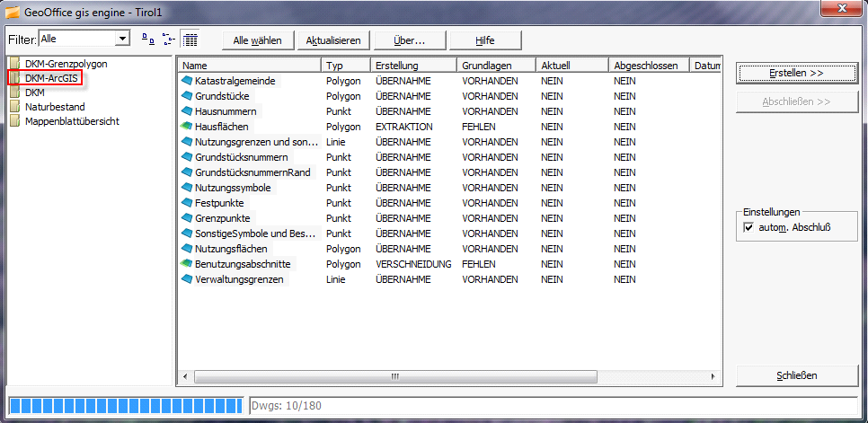Viewport: 868px width, 423px height.
Task: Switch to the tree list view icon
Action: pos(168,40)
